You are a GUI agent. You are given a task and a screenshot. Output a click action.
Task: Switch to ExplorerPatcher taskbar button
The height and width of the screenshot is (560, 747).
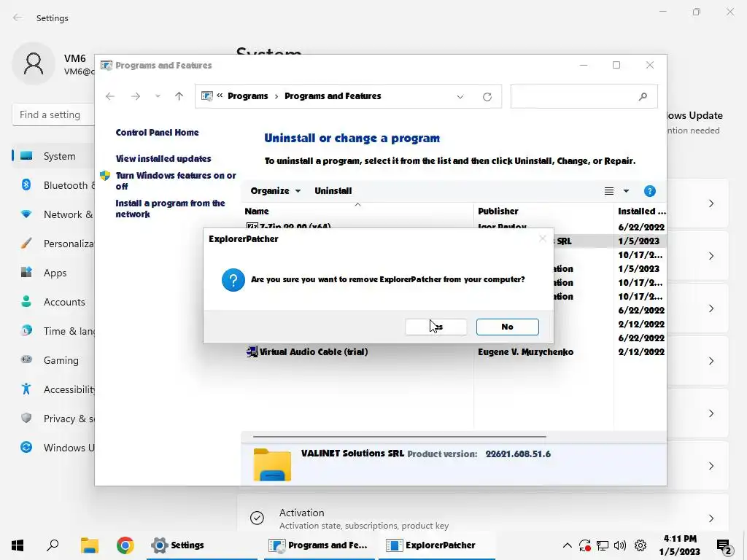click(x=437, y=545)
